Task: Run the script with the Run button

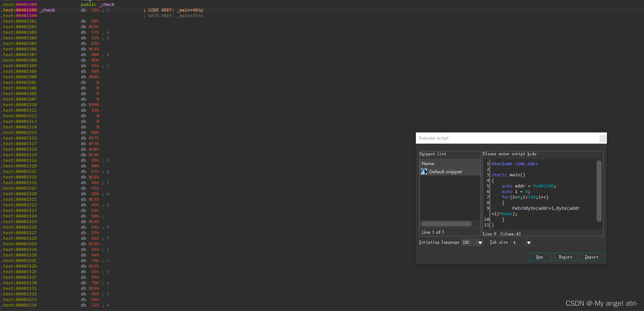Action: point(540,257)
